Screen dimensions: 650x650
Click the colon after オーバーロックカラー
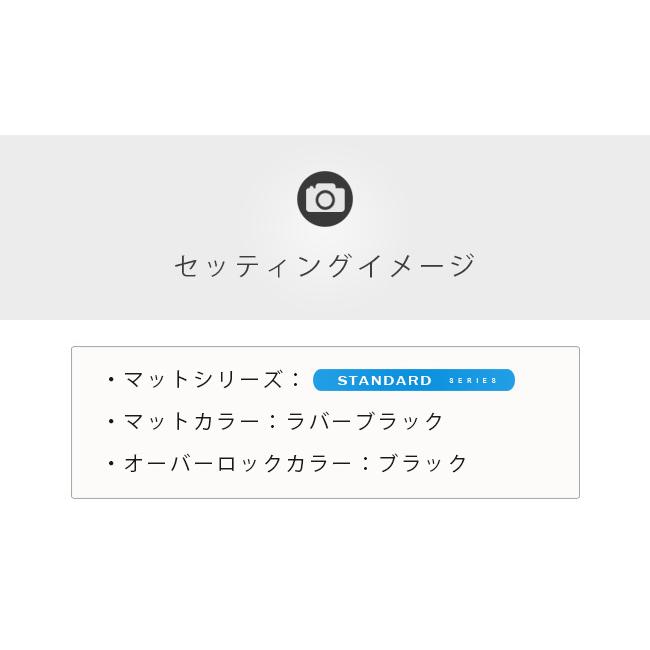coord(365,464)
